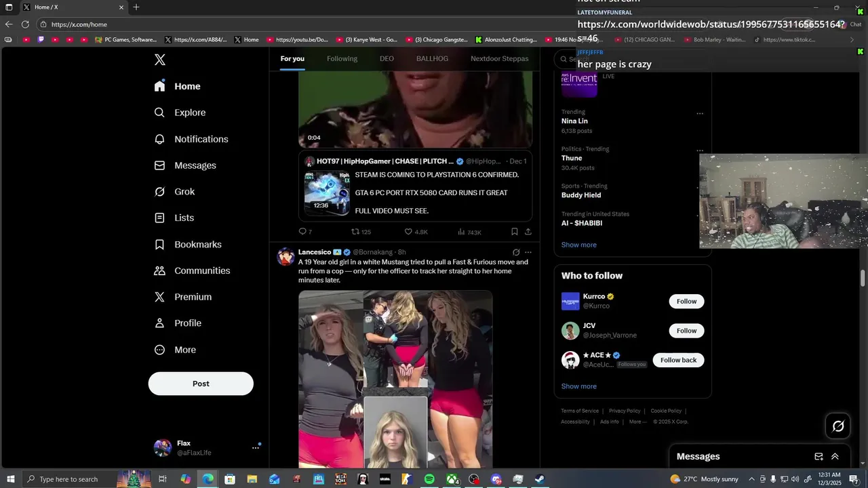Screen dimensions: 868x488
Task: Open Communities page
Action: 192,270
